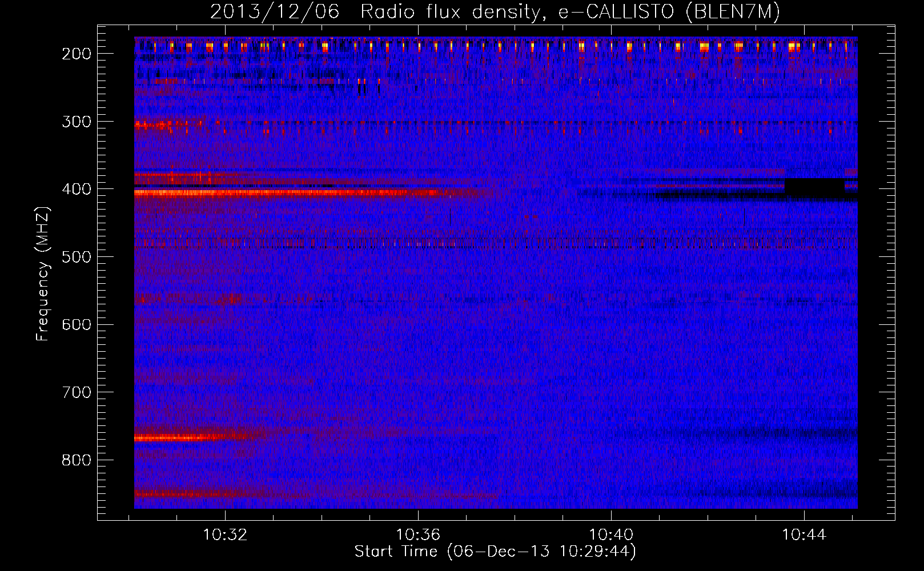
Task: Click the 'Start Time (06-Dec-13 10:29:44)' label
Action: [x=495, y=552]
